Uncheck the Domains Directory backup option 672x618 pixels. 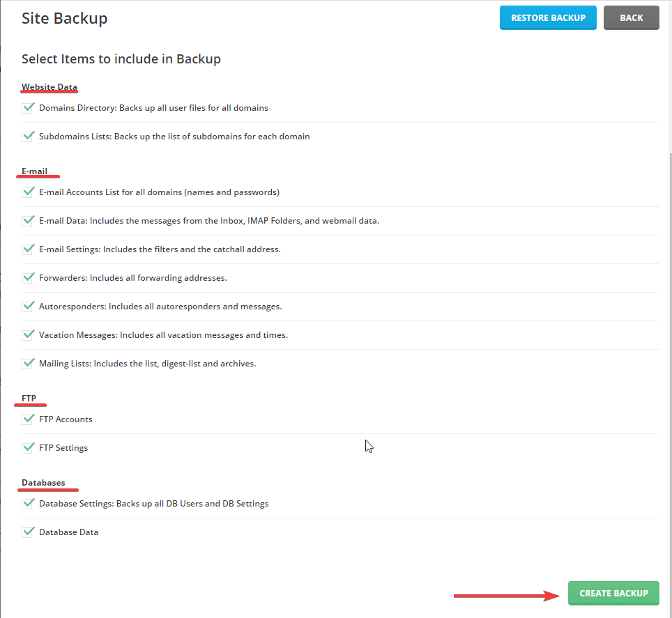[28, 107]
